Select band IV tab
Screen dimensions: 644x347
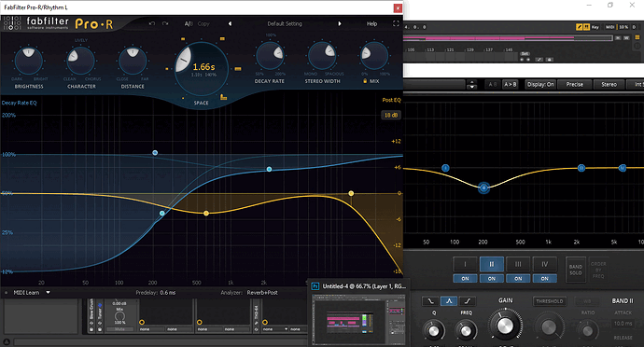(545, 264)
